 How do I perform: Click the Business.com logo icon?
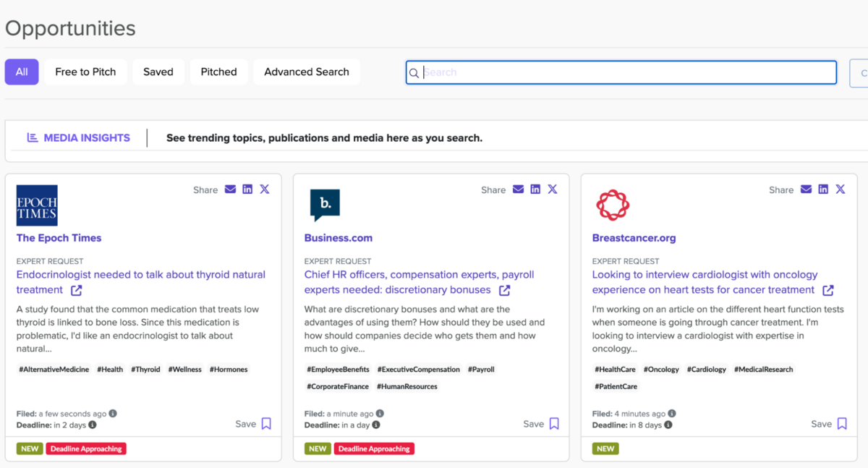325,203
